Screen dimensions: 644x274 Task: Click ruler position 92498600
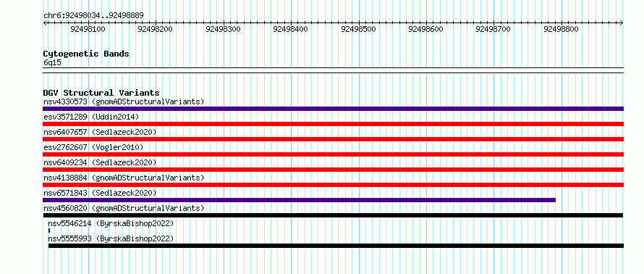point(426,29)
